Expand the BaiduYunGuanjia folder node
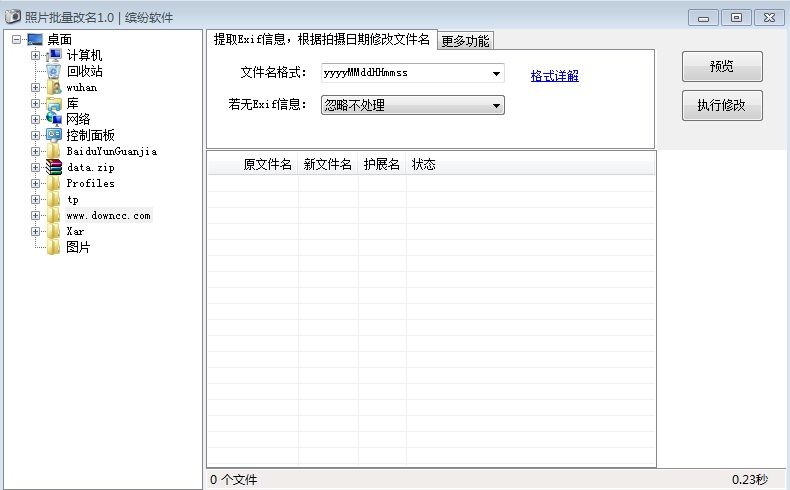790x490 pixels. pos(36,151)
